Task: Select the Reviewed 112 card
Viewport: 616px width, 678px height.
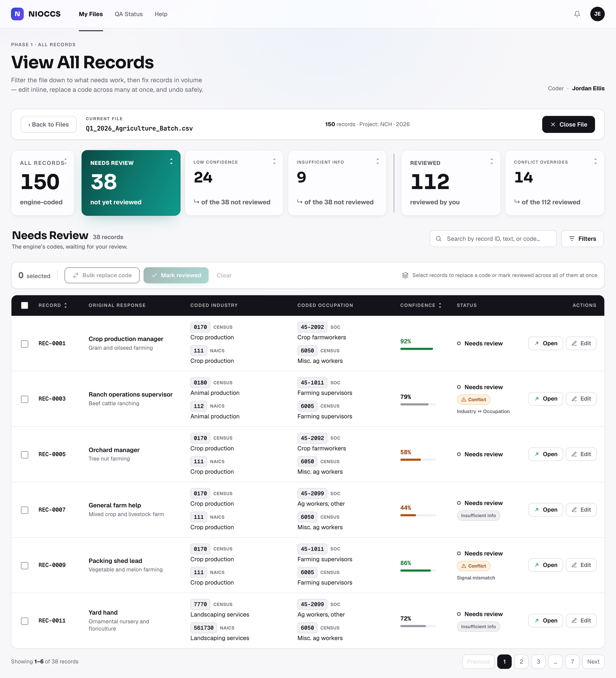Action: pyautogui.click(x=451, y=183)
